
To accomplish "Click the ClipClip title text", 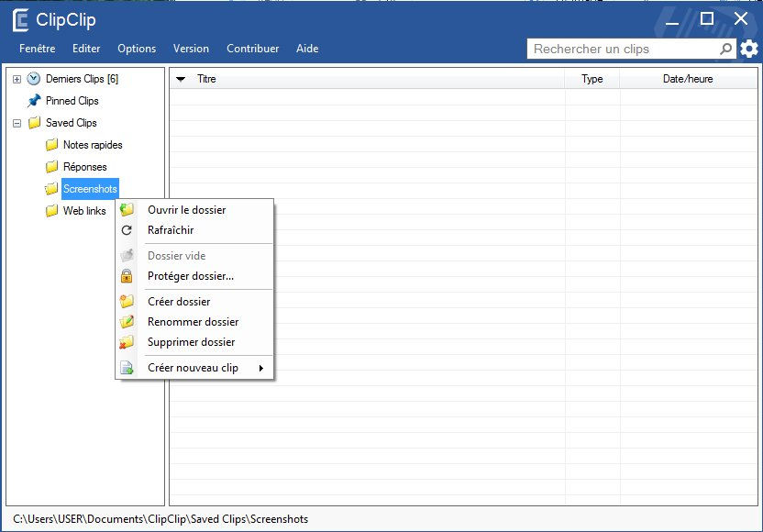I will click(66, 20).
